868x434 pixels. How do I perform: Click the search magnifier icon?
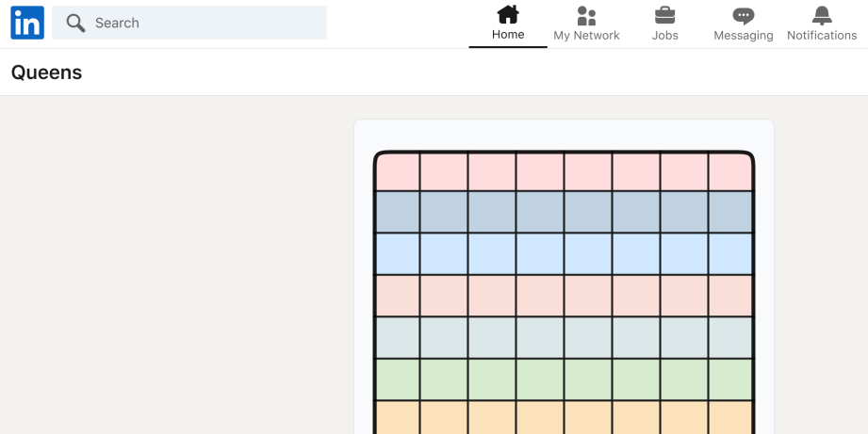[x=76, y=23]
